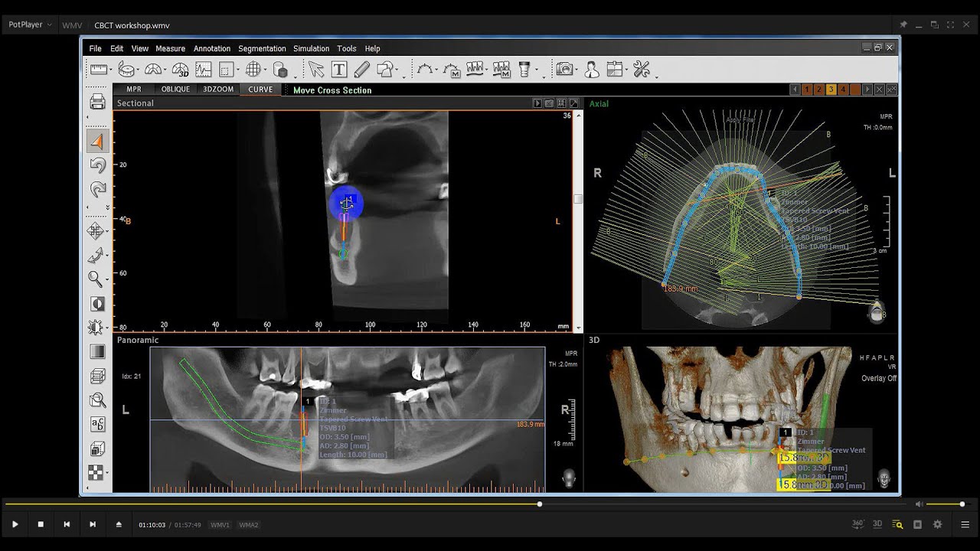Open the profile graph tool

[x=203, y=70]
